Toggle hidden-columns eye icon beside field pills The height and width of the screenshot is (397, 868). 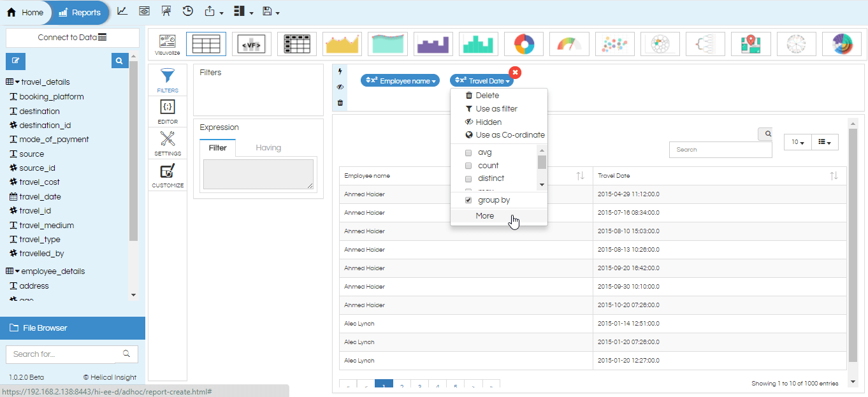(340, 87)
